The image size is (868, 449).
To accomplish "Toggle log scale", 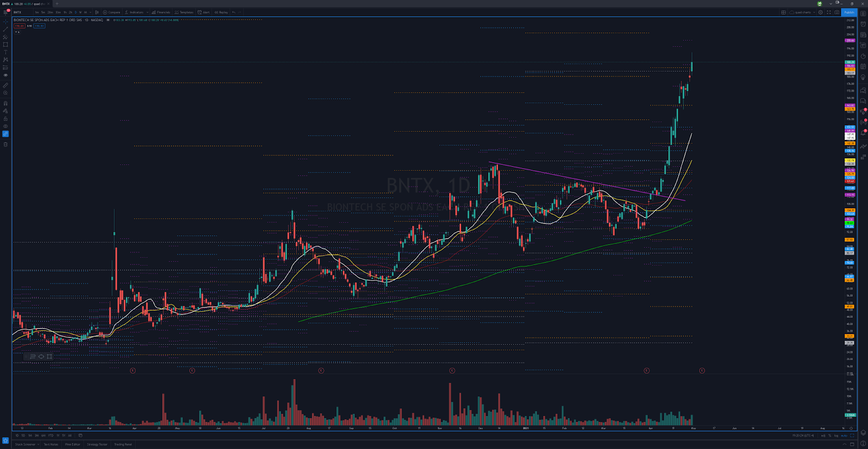I will (836, 435).
